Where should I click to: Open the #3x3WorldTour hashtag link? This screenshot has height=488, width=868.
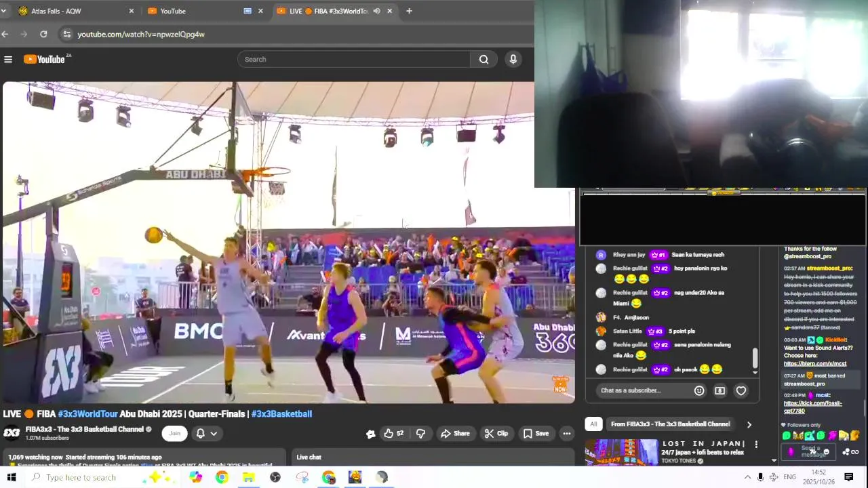coord(87,413)
